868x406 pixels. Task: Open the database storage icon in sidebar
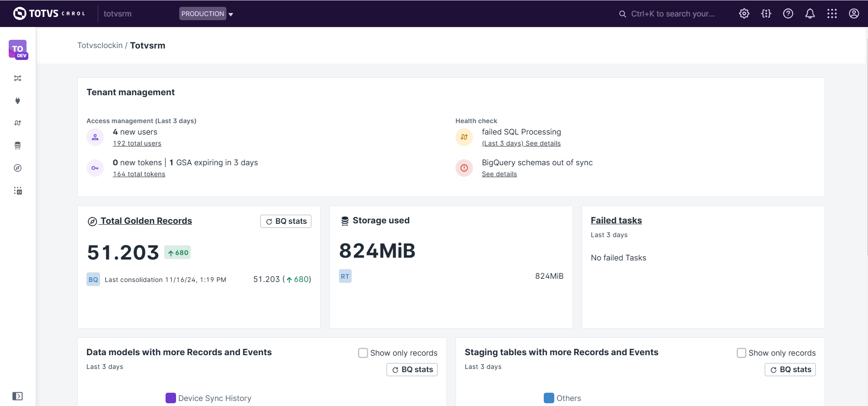coord(18,146)
